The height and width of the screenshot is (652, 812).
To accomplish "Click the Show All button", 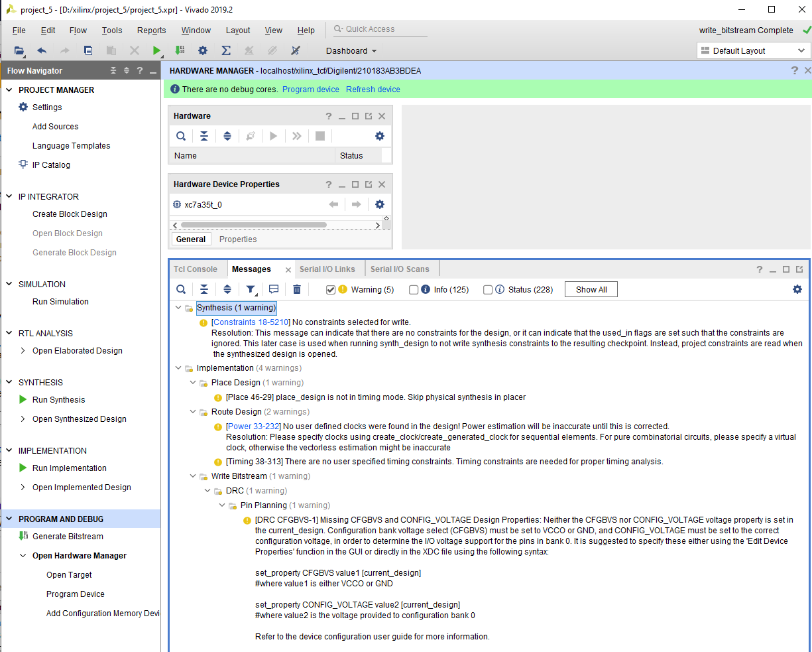I will pos(591,289).
